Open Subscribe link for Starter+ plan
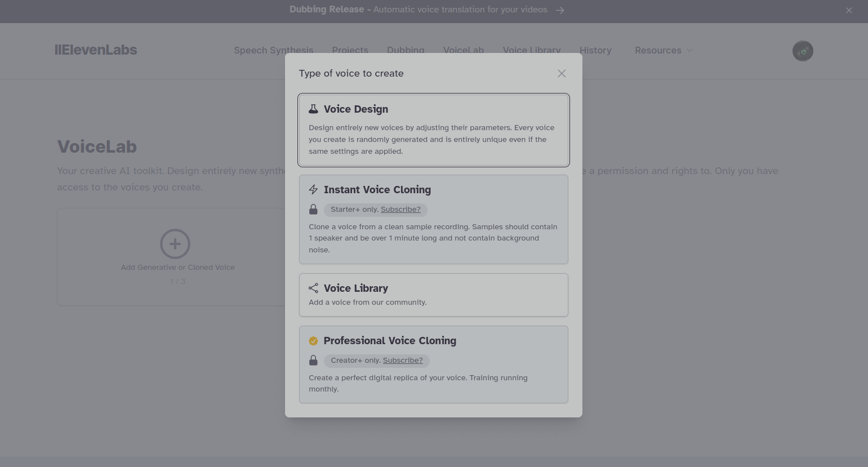Screen dimensions: 868x467 [400, 210]
